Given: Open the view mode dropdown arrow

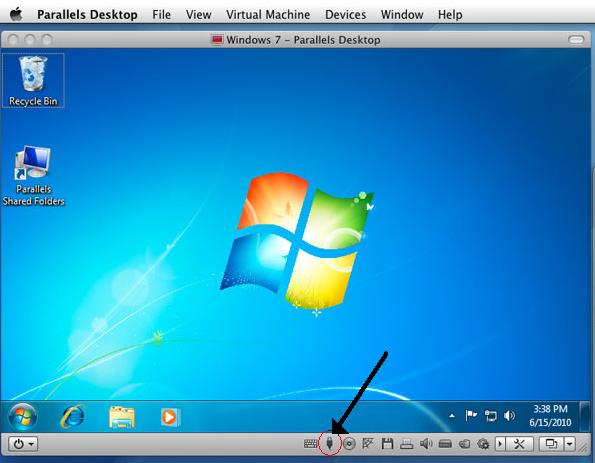Looking at the screenshot, I should coord(569,444).
